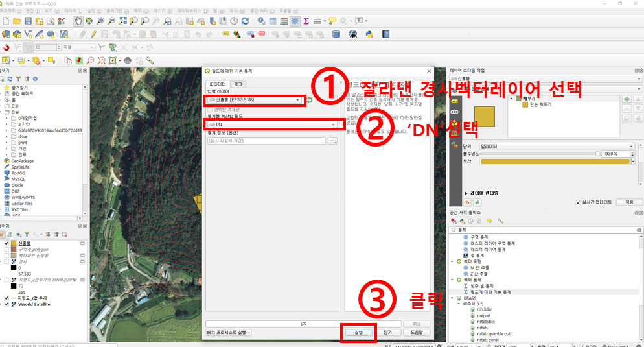Image resolution: width=644 pixels, height=347 pixels.
Task: Click the yellow 색상 color bar
Action: [x=555, y=162]
